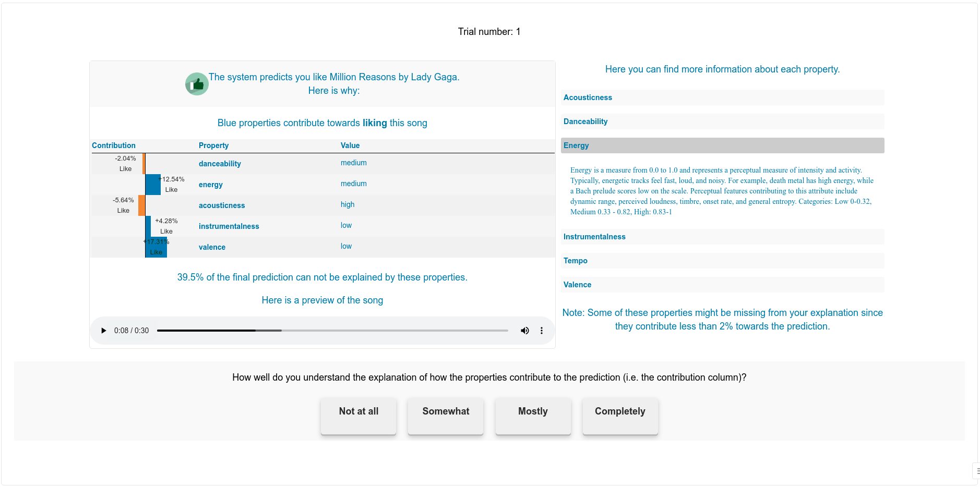
Task: Click the bold 'energy' property label
Action: 210,184
